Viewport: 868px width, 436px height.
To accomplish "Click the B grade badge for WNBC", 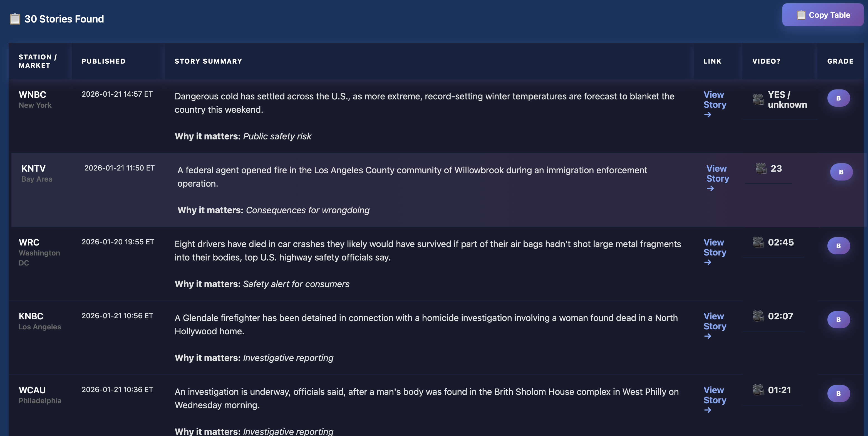I will (x=838, y=98).
